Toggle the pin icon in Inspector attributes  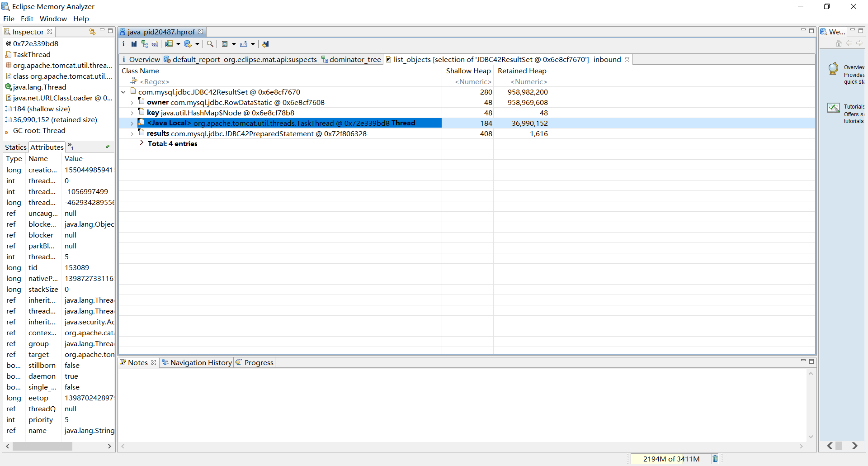(108, 147)
